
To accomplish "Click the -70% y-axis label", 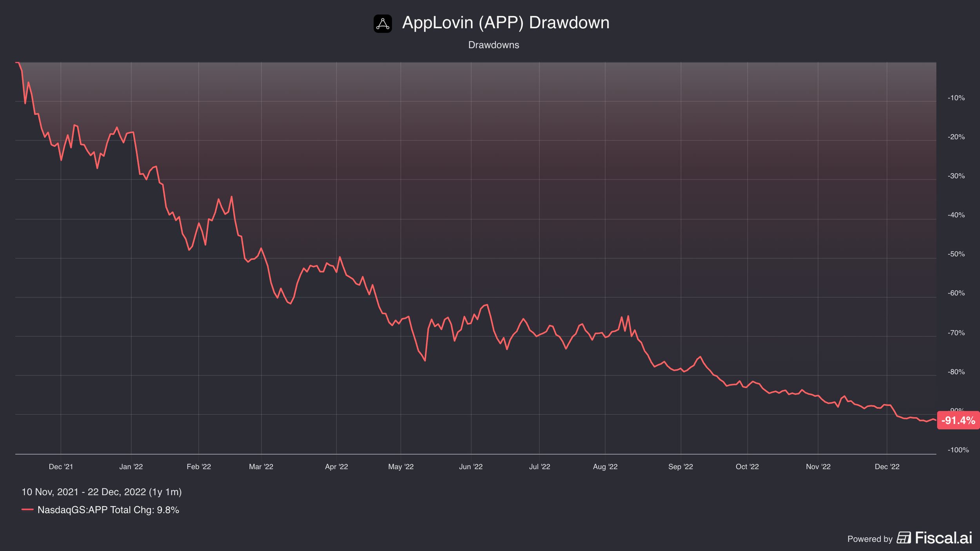I will [x=956, y=333].
